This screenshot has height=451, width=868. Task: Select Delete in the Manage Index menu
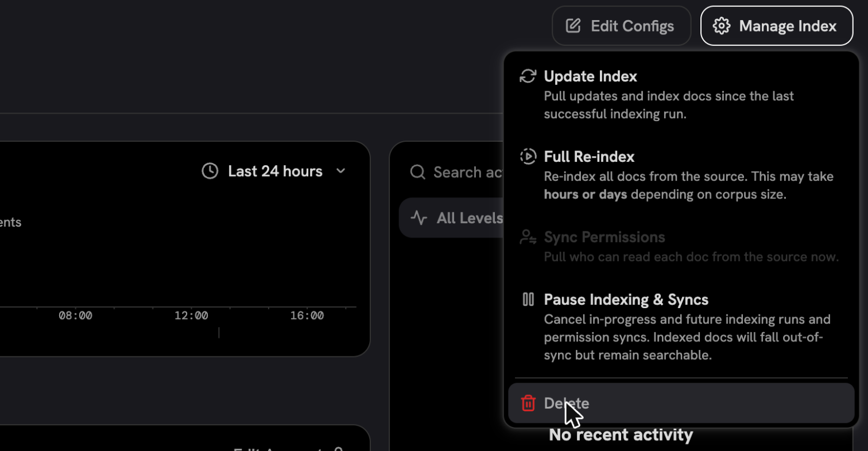click(x=681, y=403)
